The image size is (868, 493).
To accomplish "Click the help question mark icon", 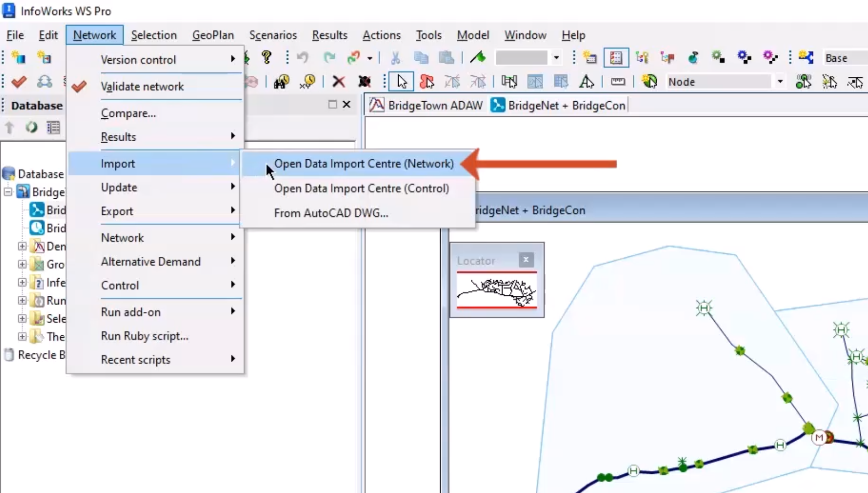I will [x=267, y=57].
